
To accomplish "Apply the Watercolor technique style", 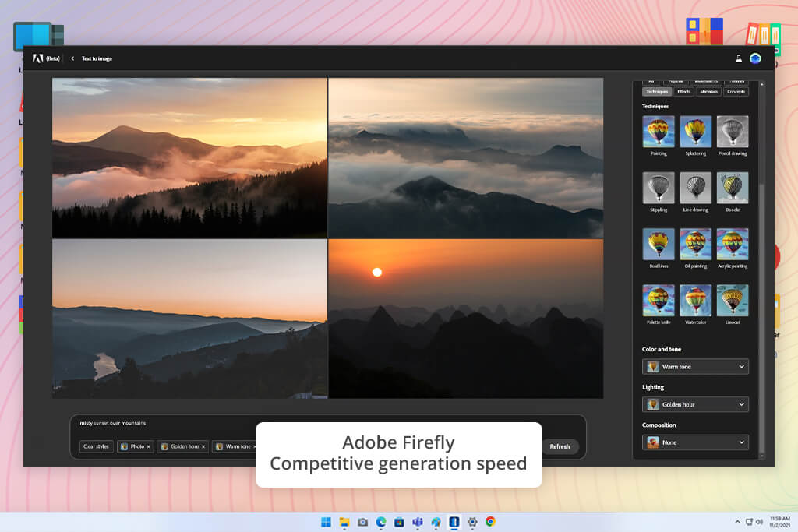I will [x=696, y=300].
